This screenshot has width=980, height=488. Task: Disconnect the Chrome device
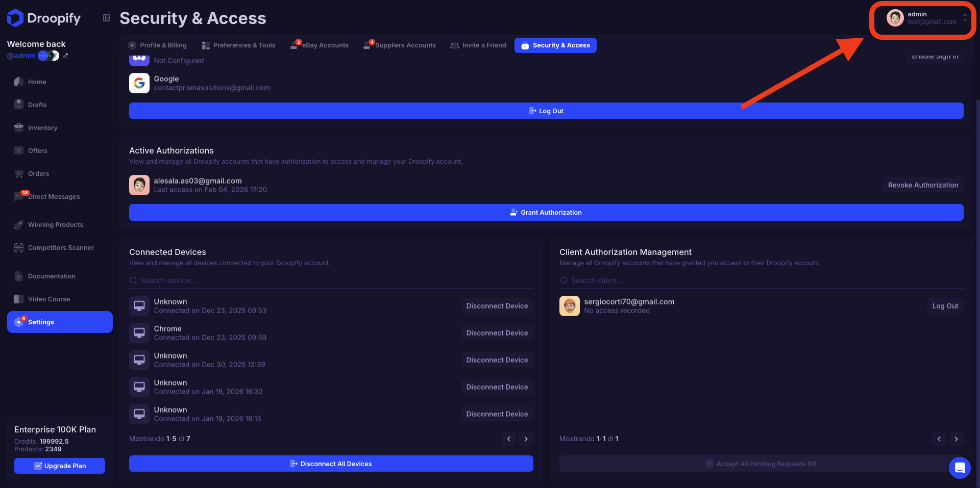click(497, 333)
